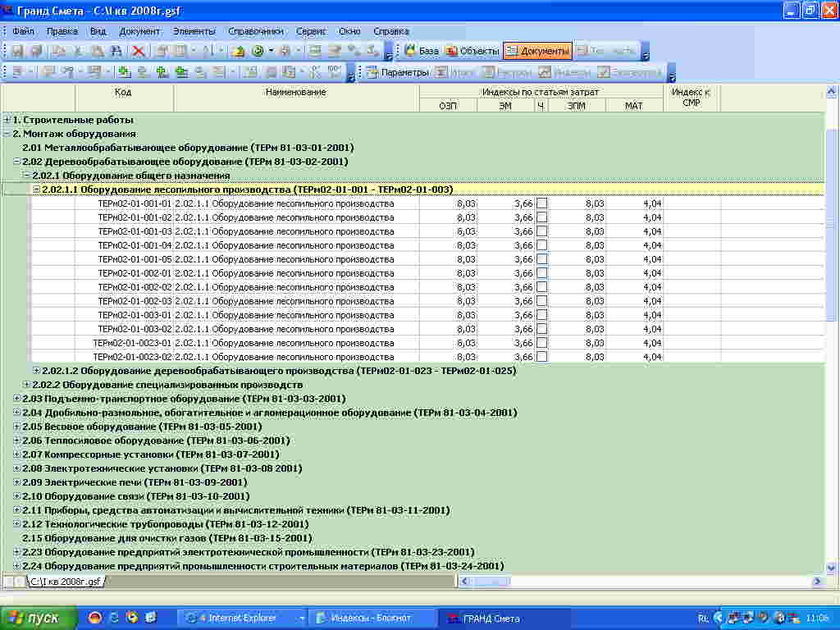Collapse 2.02.1.1 Оборудование лесопильного производства group
The width and height of the screenshot is (840, 630).
[36, 189]
